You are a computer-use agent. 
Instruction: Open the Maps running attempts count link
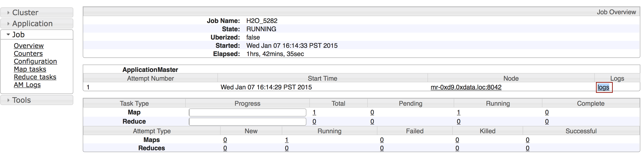(x=287, y=140)
